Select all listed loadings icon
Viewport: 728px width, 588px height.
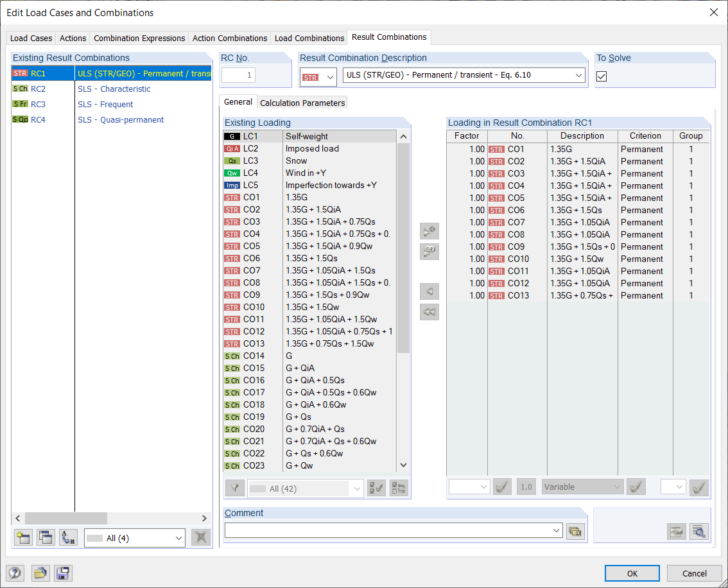376,489
